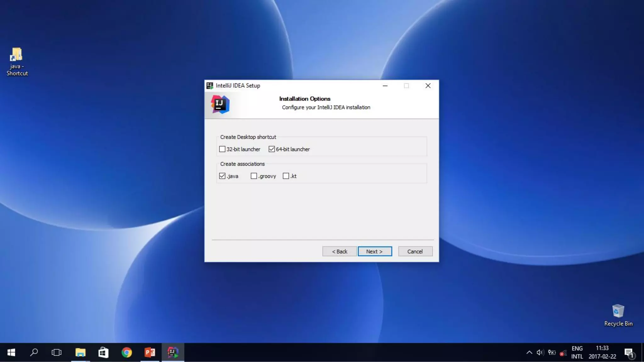The height and width of the screenshot is (362, 644).
Task: Launch Google Chrome from the taskbar
Action: [127, 353]
